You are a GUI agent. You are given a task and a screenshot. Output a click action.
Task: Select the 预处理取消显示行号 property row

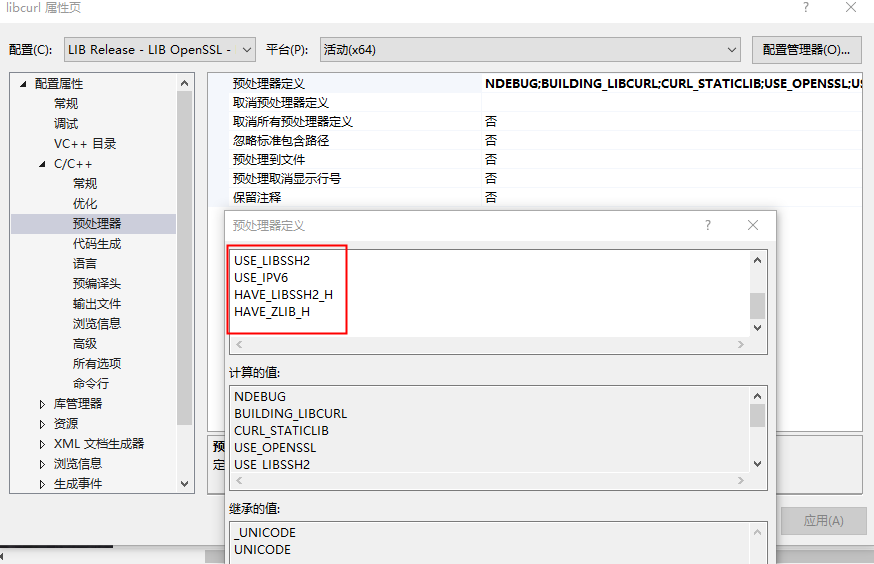coord(535,178)
